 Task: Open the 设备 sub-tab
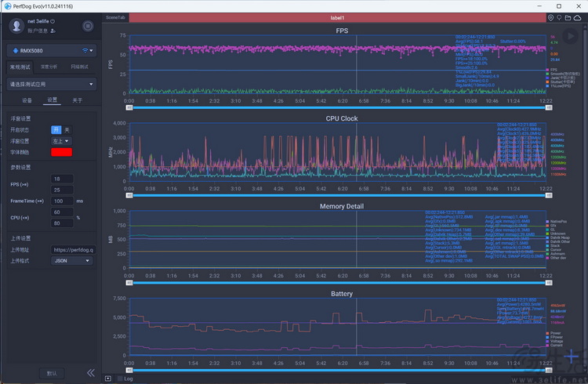[27, 100]
